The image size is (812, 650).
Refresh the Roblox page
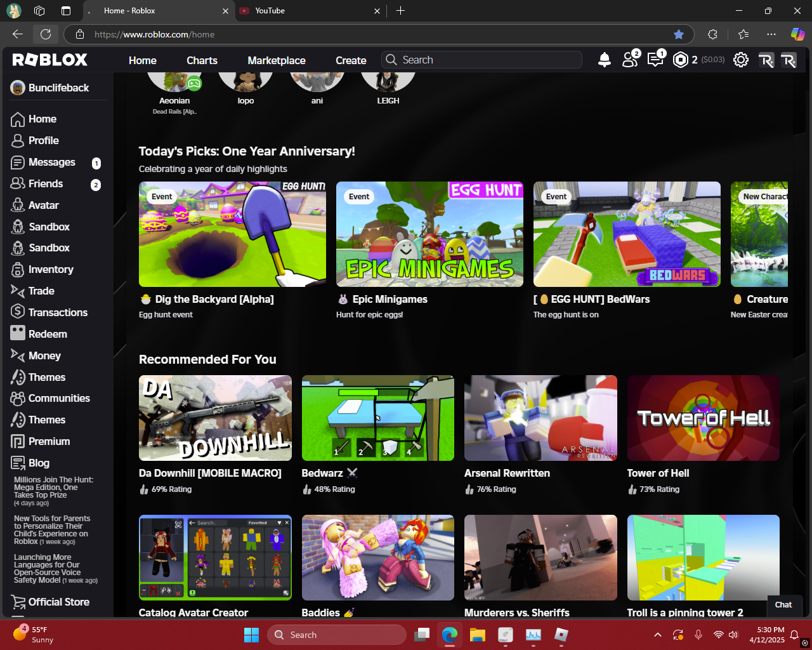pos(46,34)
